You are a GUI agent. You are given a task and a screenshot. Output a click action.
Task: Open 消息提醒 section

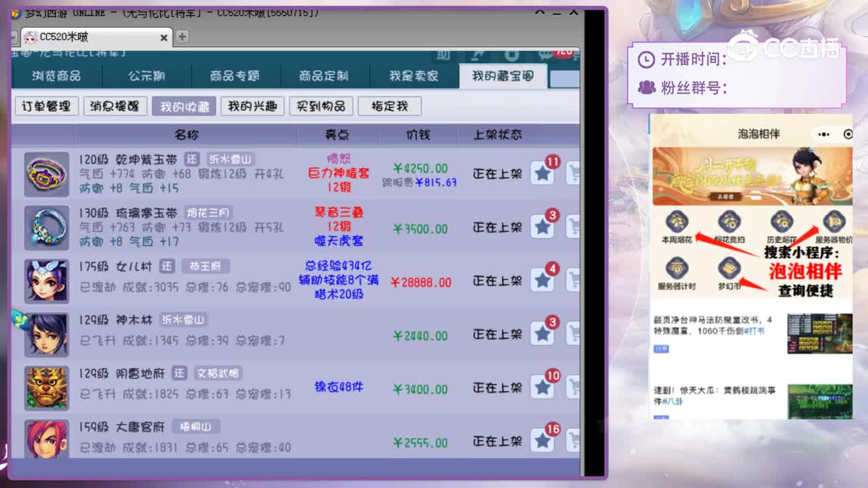(115, 106)
